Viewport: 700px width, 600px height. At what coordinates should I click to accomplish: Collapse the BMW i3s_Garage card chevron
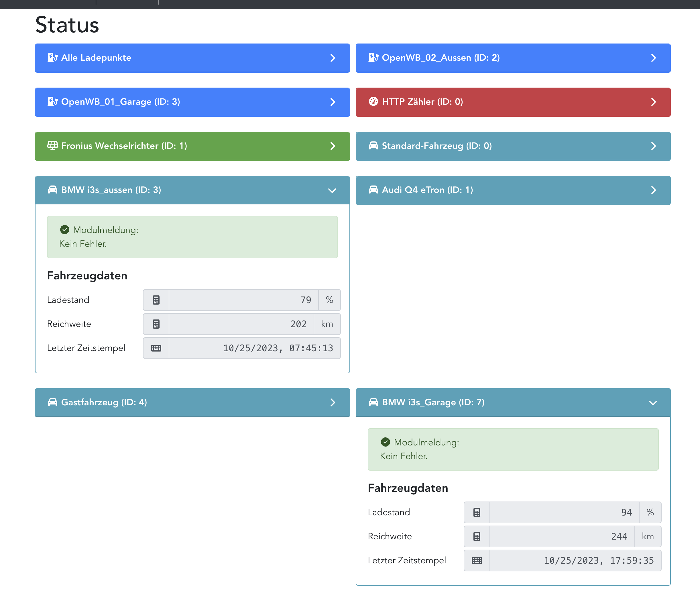tap(653, 403)
